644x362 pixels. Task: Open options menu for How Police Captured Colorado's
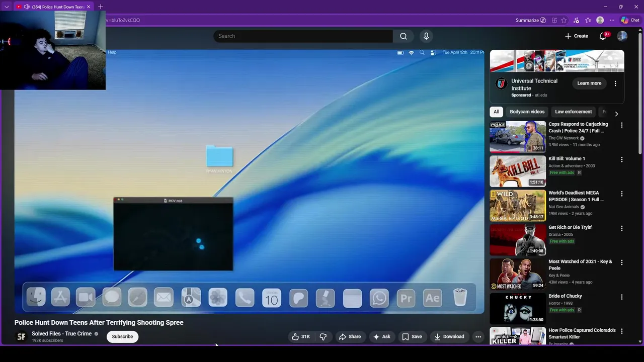[621, 331]
